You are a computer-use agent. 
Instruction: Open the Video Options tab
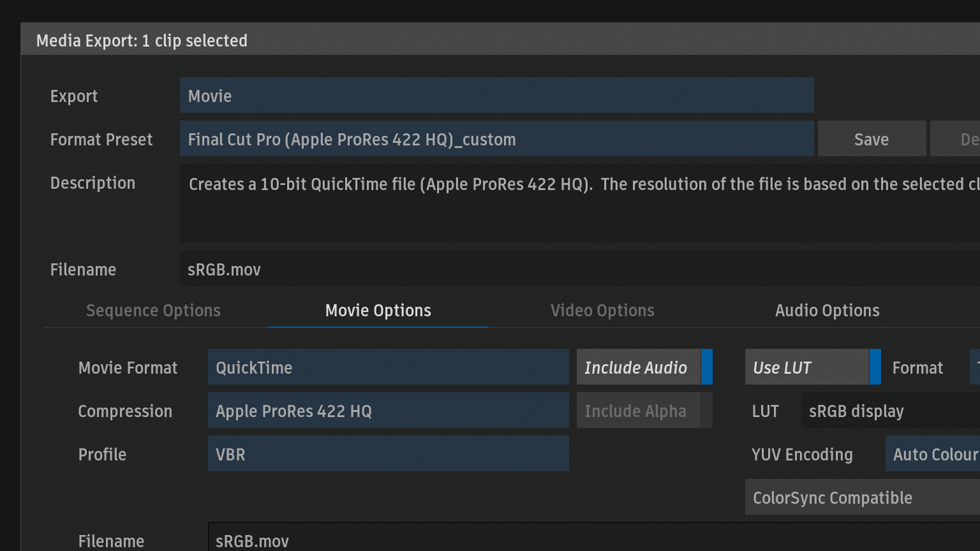click(602, 311)
